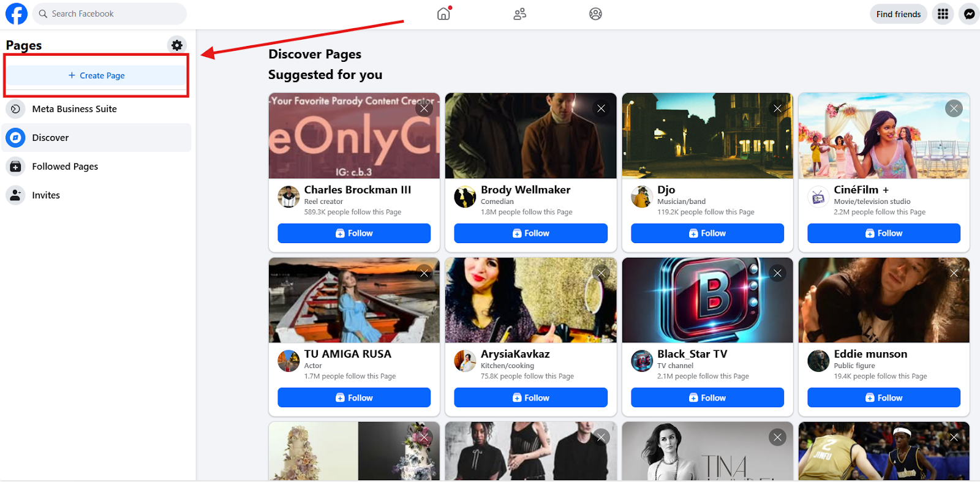Open the Friends icon in top bar

[519, 13]
